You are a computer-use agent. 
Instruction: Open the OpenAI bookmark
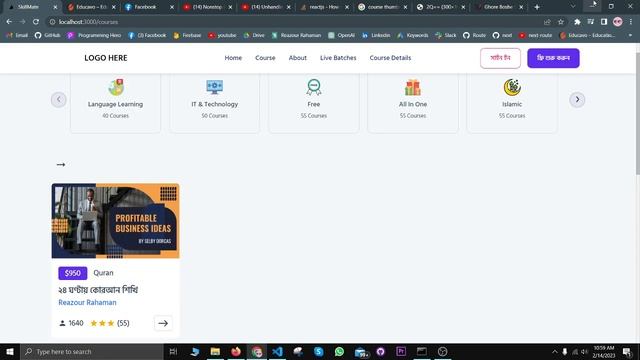(342, 36)
